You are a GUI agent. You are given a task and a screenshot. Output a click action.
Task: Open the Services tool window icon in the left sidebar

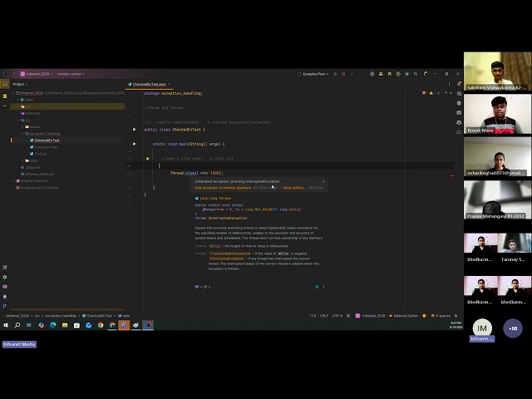(x=5, y=277)
